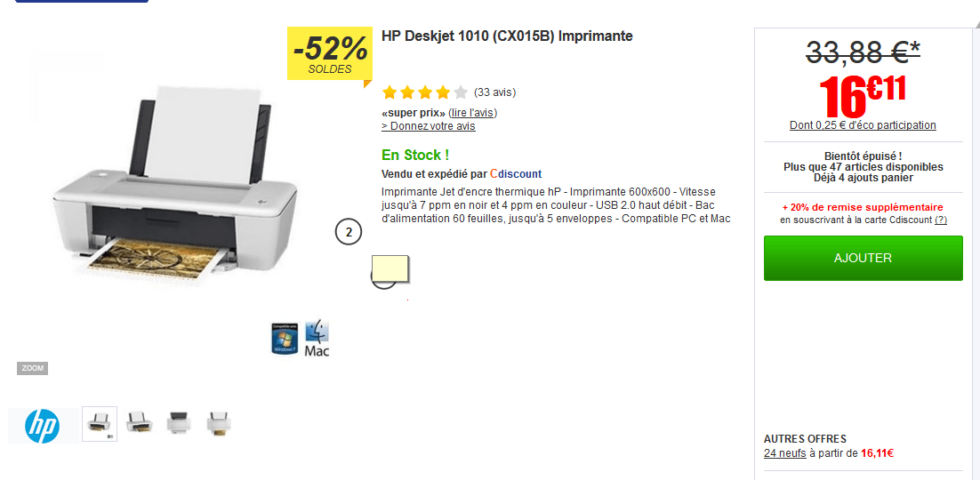Image resolution: width=980 pixels, height=480 pixels.
Task: Select the first printer thumbnail
Action: (100, 424)
